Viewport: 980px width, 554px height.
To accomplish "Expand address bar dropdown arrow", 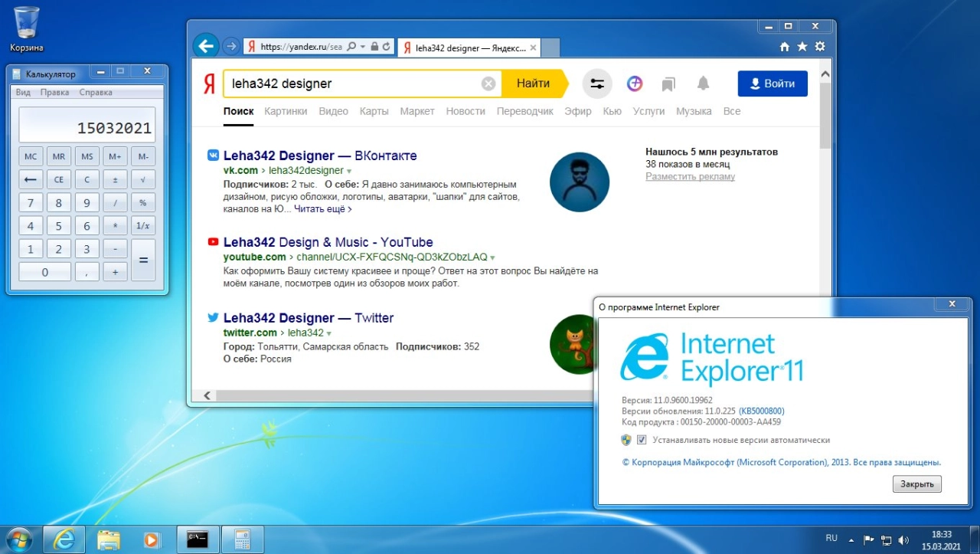I will click(363, 47).
